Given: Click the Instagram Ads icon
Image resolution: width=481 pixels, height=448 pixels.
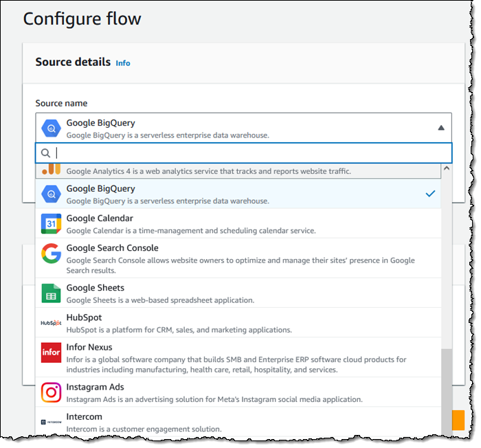Looking at the screenshot, I should 51,392.
